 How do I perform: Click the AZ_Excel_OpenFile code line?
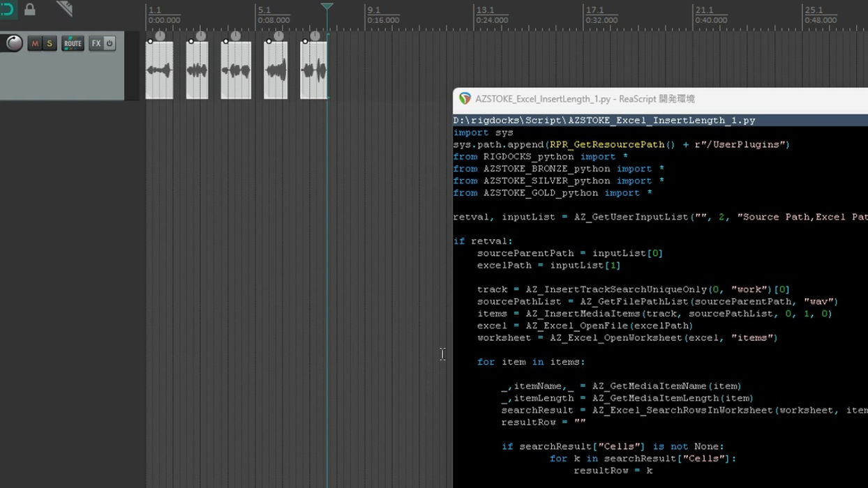point(585,326)
